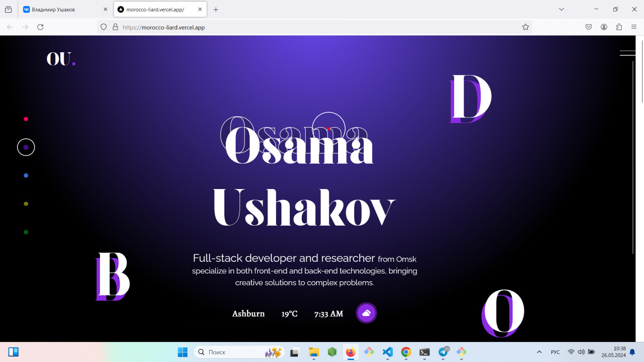Open Google Chrome from the taskbar
The height and width of the screenshot is (362, 644).
406,352
